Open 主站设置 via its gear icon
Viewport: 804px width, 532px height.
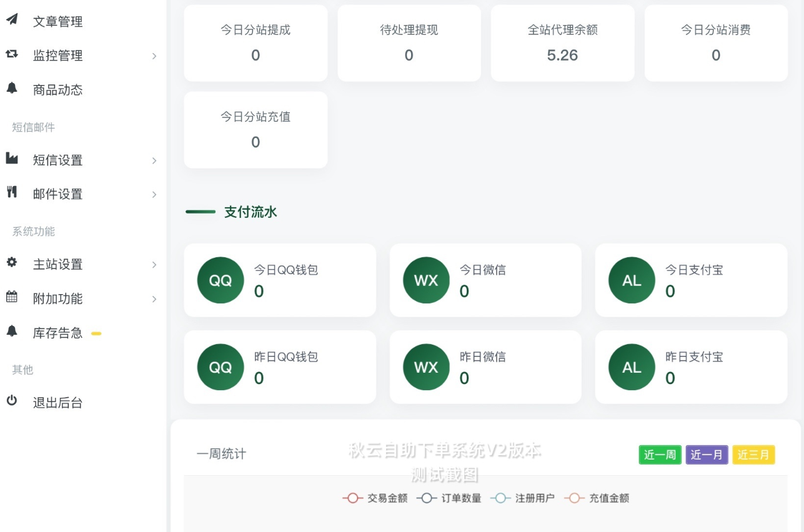click(x=14, y=264)
